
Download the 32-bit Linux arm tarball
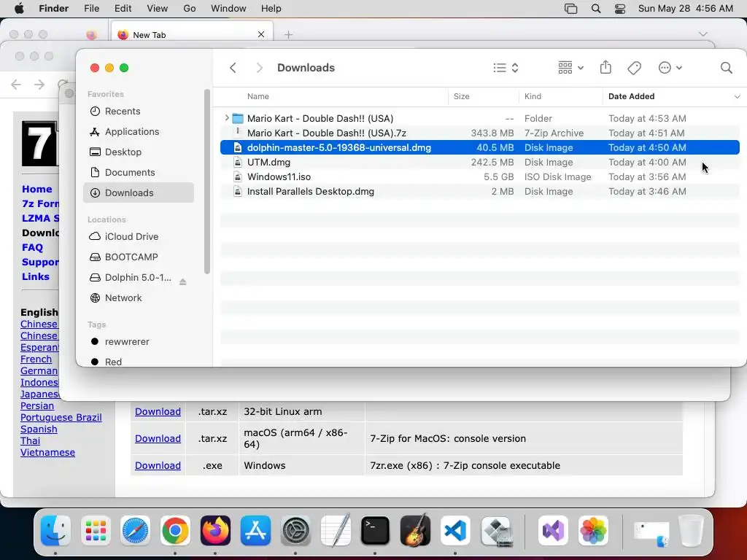click(x=158, y=411)
